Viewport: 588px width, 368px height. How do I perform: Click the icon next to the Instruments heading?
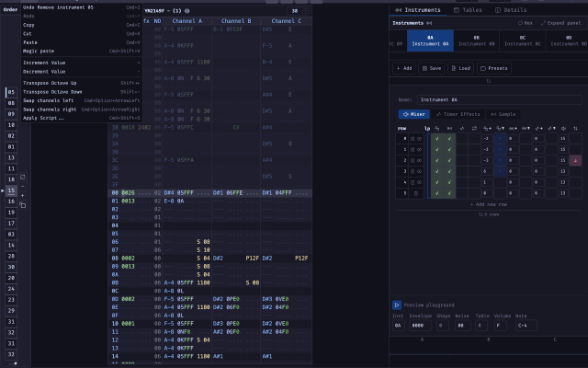point(429,23)
